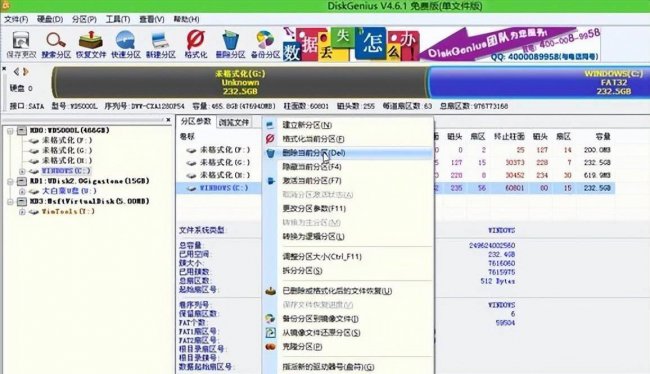Collapse the HD0:WD5000L disk node
Screen dimensions: 650x374
[10, 131]
